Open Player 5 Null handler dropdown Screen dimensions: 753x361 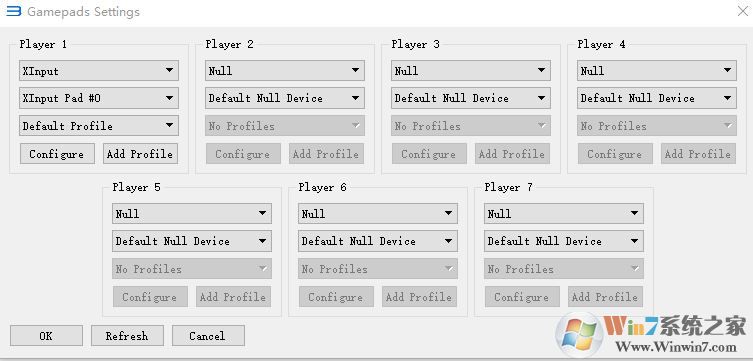click(x=192, y=213)
